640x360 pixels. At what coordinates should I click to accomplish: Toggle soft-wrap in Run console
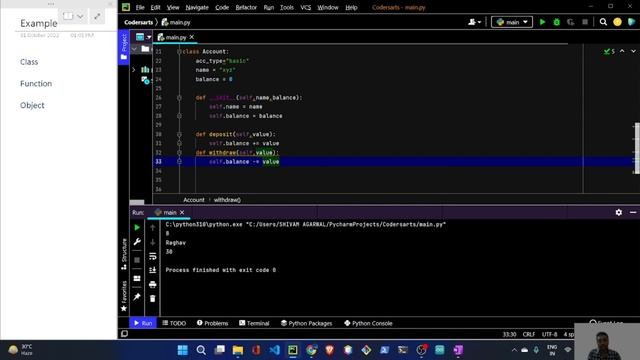click(x=153, y=256)
